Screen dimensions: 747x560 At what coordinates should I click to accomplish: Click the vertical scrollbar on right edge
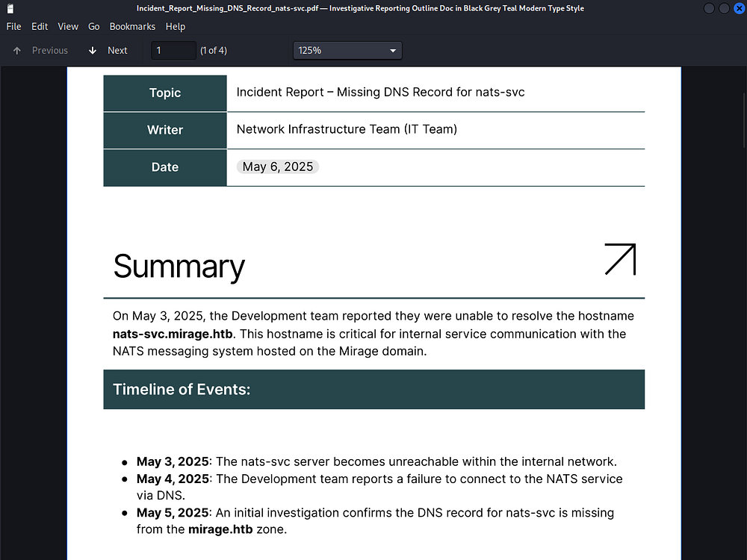744,122
